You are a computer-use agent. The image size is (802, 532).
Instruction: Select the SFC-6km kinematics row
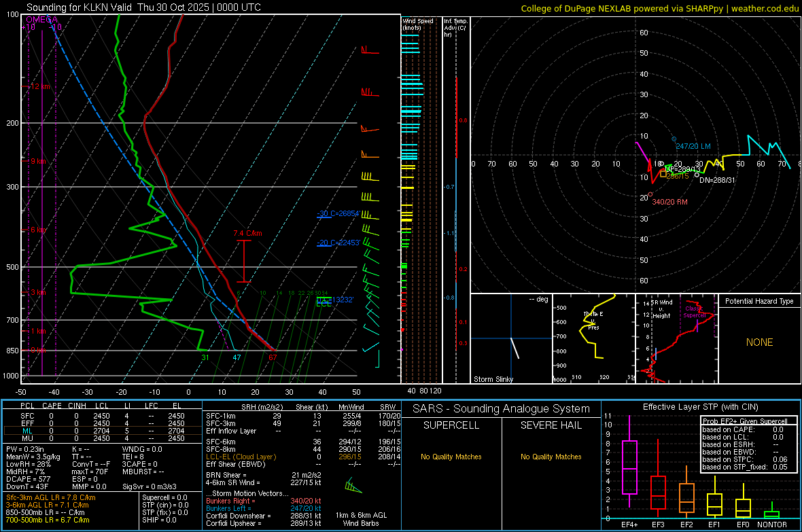pos(303,442)
